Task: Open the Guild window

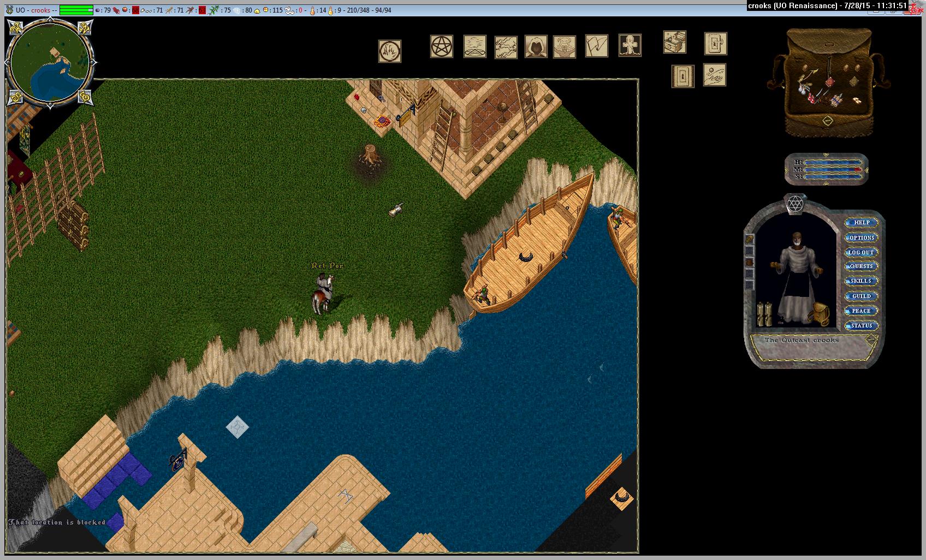Action: [862, 296]
